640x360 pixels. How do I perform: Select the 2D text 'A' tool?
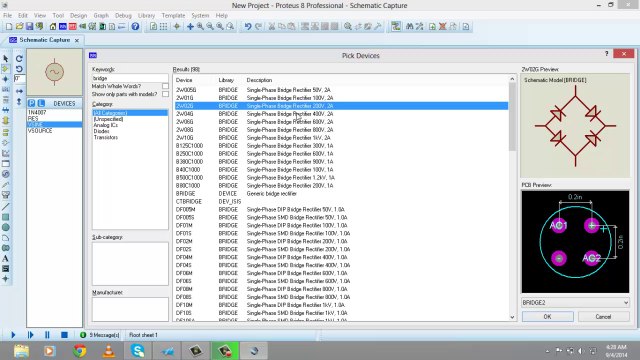click(x=5, y=258)
